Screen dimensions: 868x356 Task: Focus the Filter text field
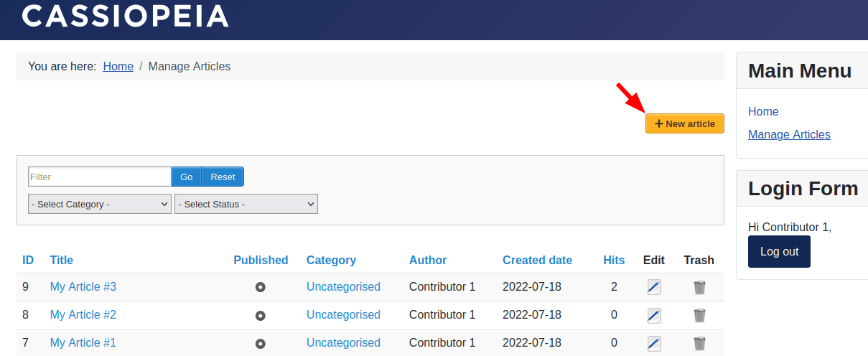point(100,177)
